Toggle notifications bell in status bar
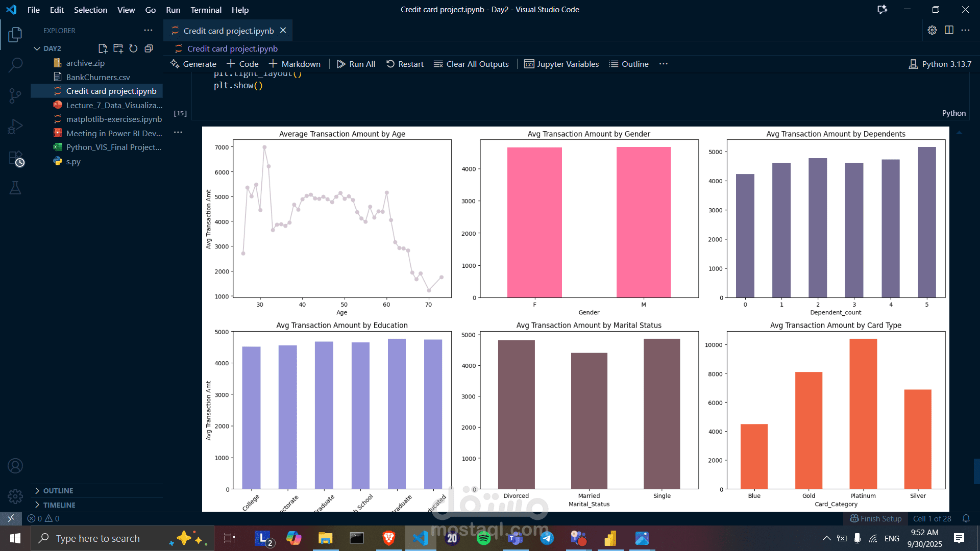 (966, 518)
